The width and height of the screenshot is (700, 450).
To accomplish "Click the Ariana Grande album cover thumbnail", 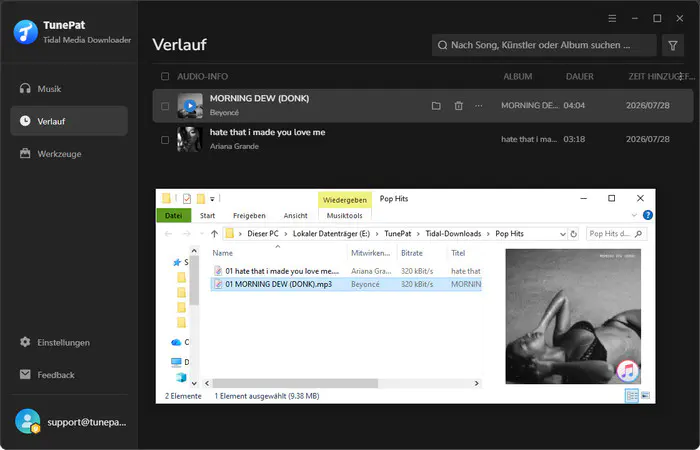I will (x=190, y=139).
